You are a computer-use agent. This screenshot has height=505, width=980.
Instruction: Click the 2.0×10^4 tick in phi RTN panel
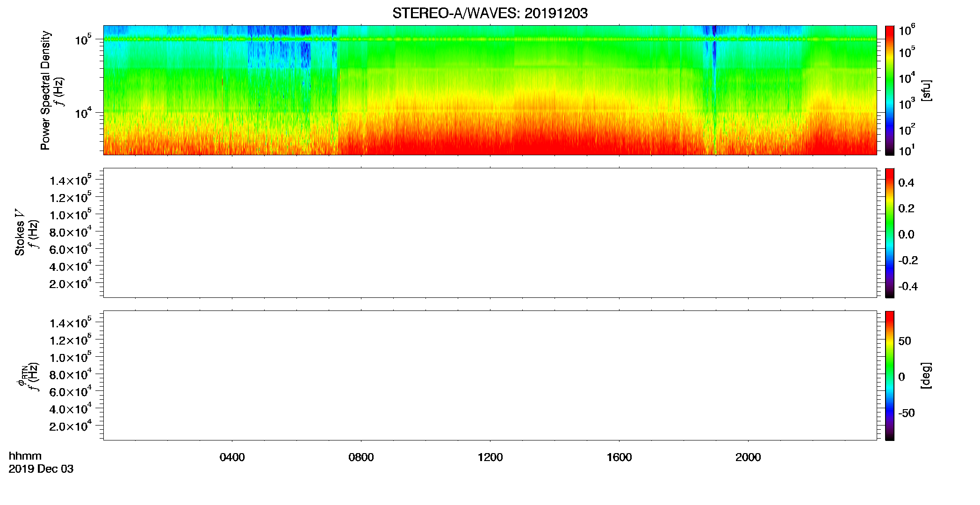pos(71,426)
